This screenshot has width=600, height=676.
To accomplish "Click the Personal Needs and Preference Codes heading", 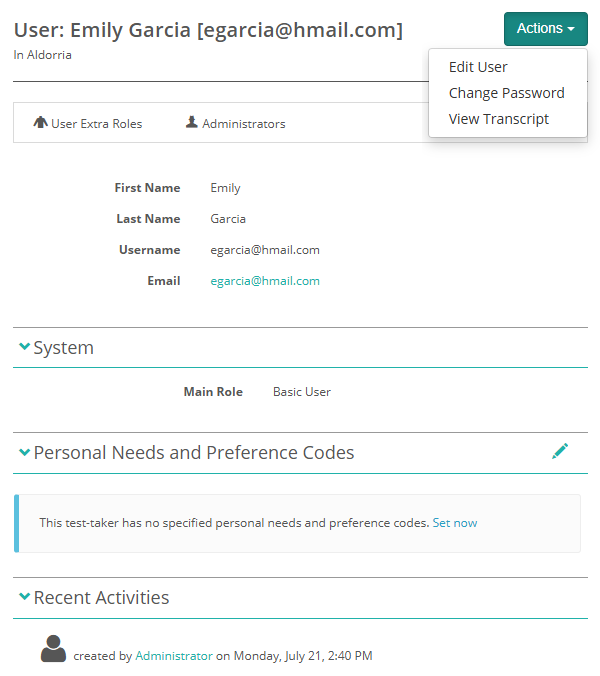I will [194, 453].
